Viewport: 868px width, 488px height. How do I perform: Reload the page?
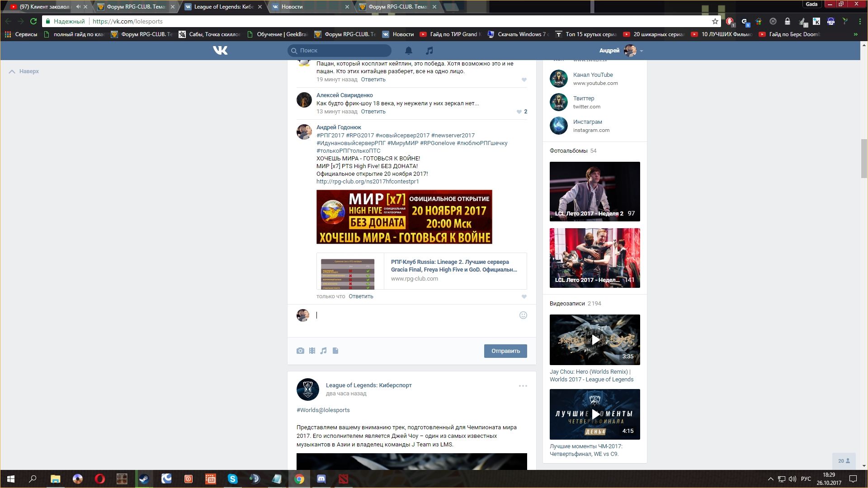pyautogui.click(x=33, y=21)
